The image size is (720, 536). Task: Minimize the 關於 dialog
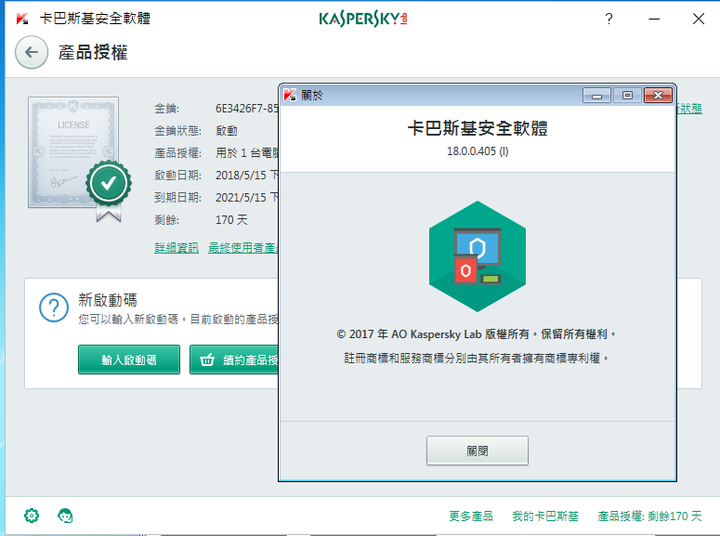(596, 96)
